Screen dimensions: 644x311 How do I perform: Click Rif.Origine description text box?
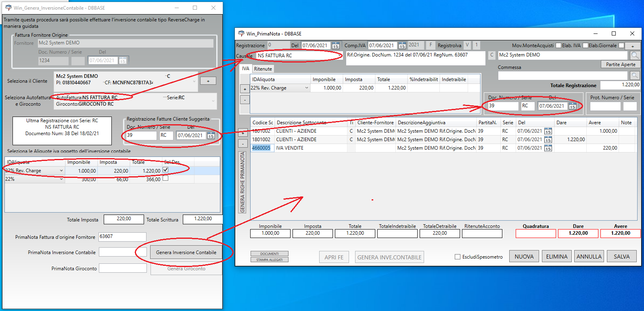pyautogui.click(x=415, y=58)
